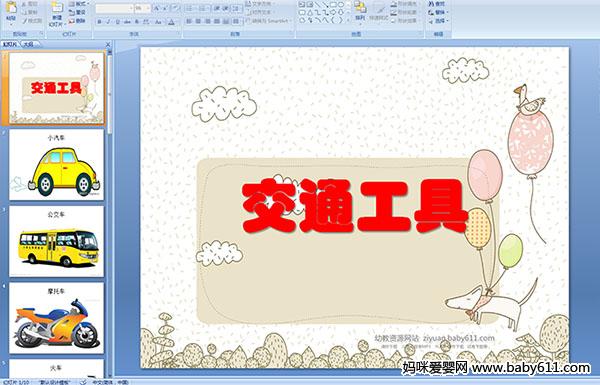Image resolution: width=600 pixels, height=385 pixels.
Task: Click the Decrease Indent icon
Action: tap(217, 8)
